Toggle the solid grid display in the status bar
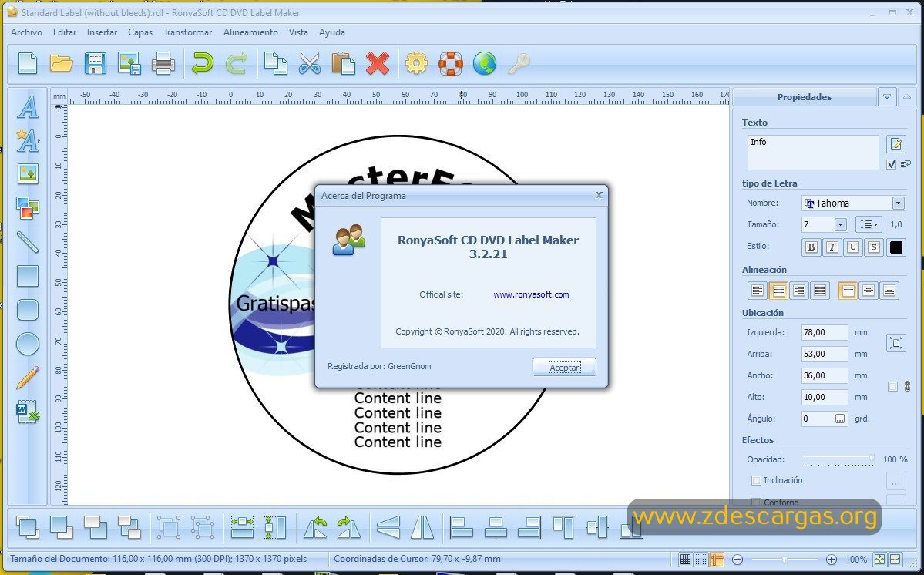The image size is (924, 575). 685,559
